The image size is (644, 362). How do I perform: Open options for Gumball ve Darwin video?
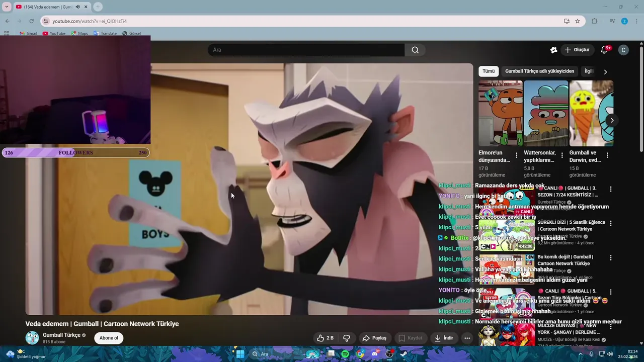pyautogui.click(x=607, y=155)
